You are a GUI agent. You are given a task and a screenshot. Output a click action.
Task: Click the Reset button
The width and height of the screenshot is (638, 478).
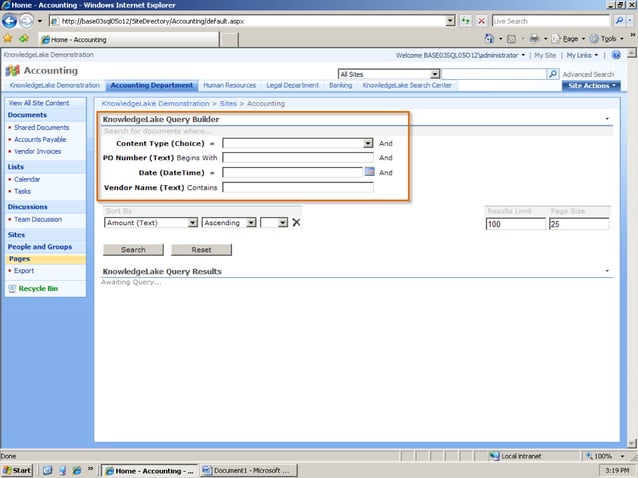(x=201, y=250)
